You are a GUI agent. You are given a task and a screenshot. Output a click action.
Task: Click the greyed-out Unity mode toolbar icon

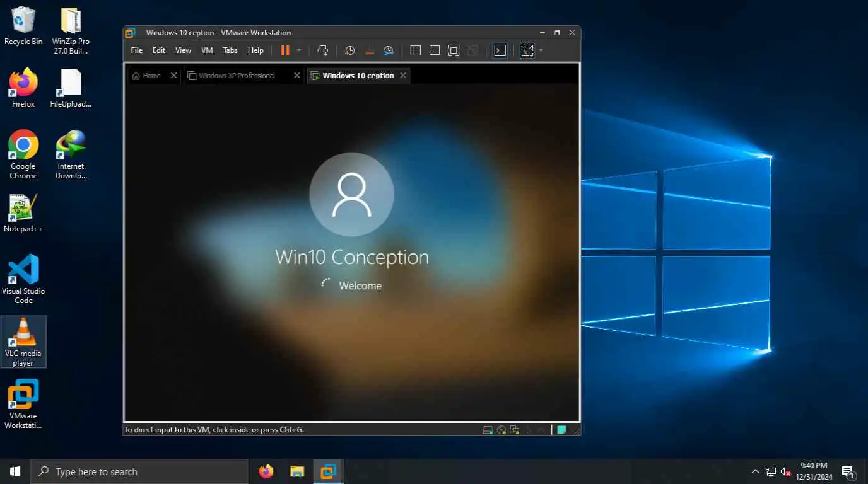click(472, 50)
